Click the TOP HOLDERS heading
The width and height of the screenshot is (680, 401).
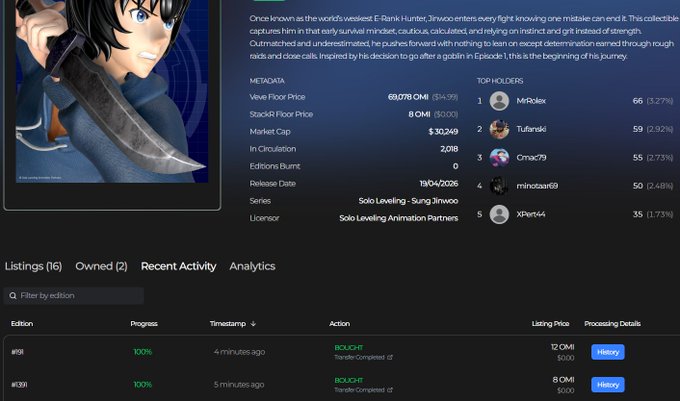click(500, 81)
